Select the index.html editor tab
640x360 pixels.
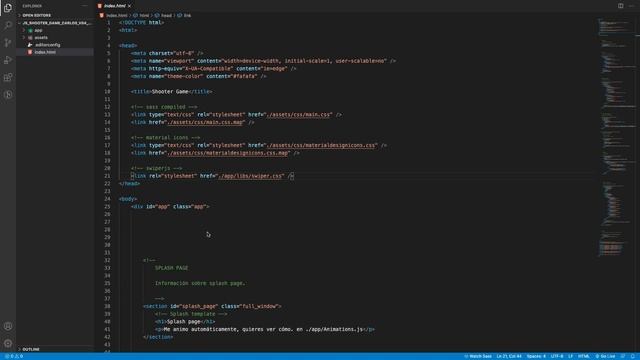[x=114, y=6]
